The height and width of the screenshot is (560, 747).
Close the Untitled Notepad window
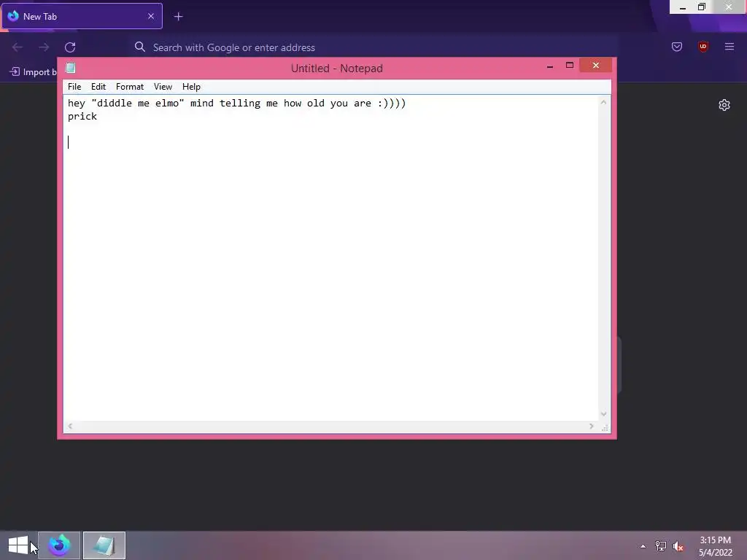(x=595, y=65)
